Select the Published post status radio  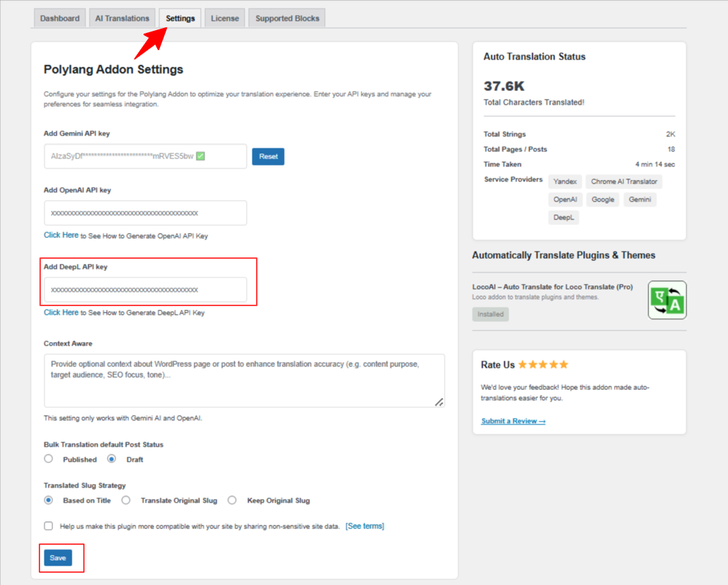[x=48, y=459]
